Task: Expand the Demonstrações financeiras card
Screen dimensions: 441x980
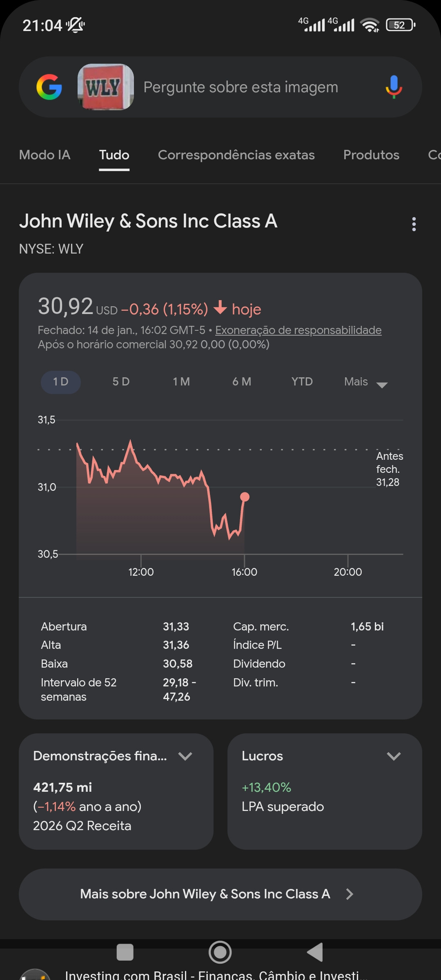Action: tap(185, 756)
